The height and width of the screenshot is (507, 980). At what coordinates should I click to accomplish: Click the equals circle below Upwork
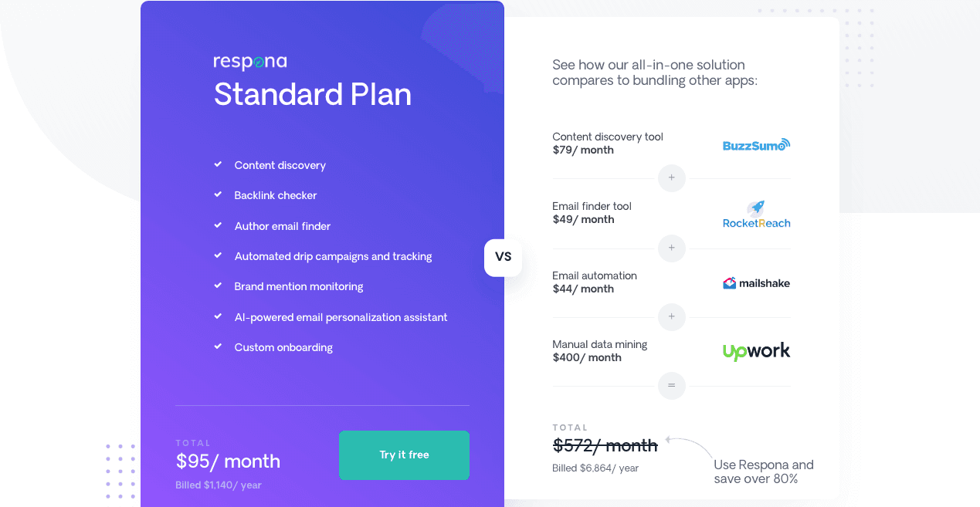coord(671,386)
